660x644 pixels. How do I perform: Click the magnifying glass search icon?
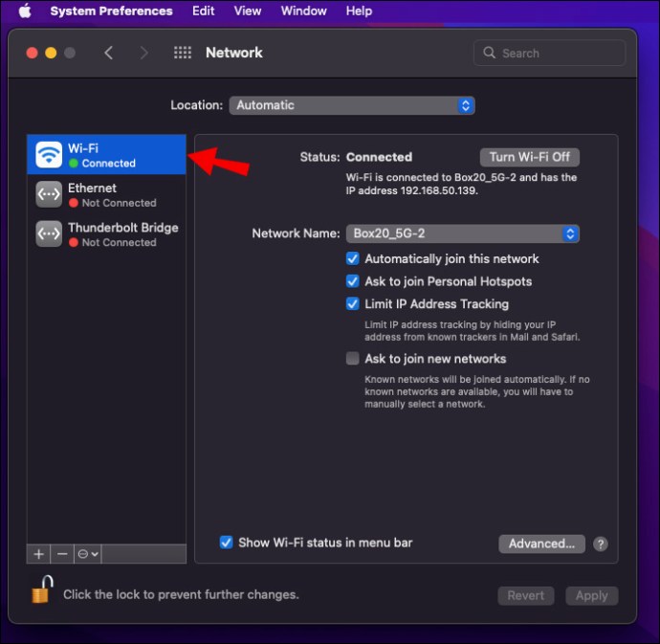click(489, 53)
